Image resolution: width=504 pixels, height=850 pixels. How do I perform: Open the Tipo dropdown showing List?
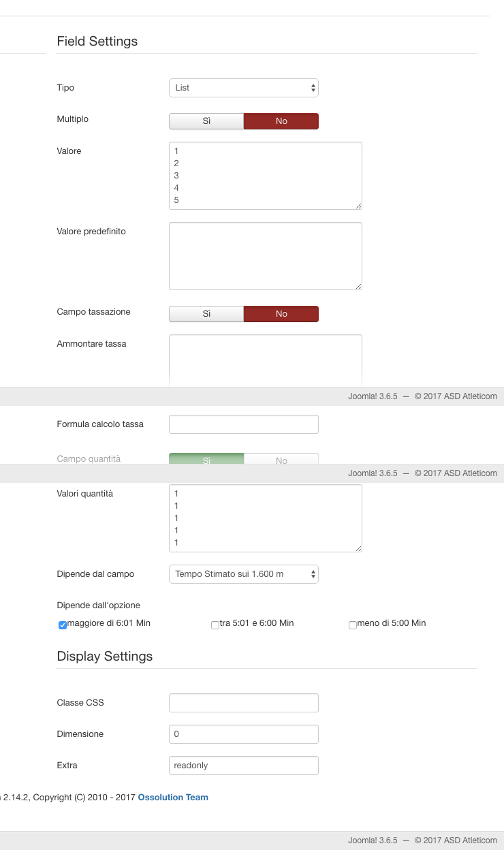pos(243,88)
